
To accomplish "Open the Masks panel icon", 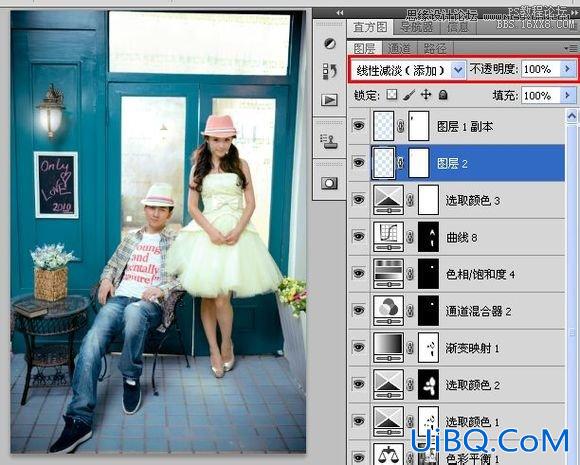I will tap(329, 183).
